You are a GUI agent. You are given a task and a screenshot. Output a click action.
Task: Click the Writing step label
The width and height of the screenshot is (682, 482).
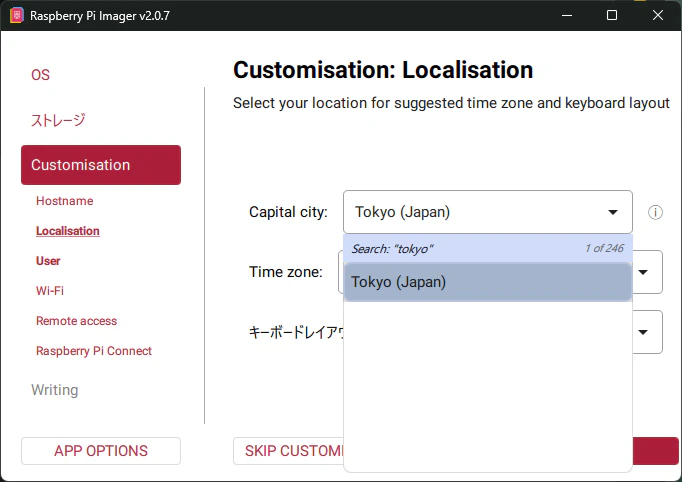point(55,390)
